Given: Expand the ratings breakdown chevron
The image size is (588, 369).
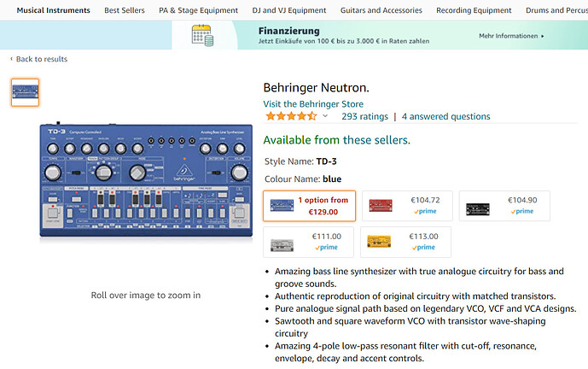Looking at the screenshot, I should click(x=325, y=116).
